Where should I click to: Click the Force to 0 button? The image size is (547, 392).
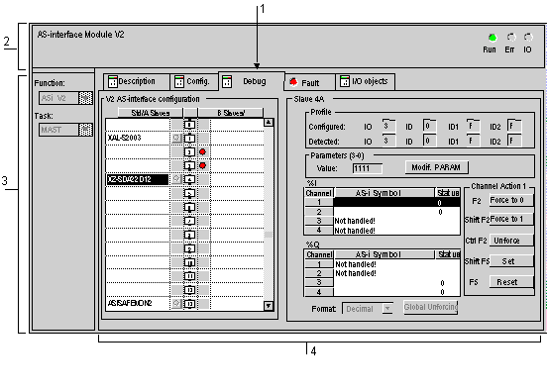tap(511, 200)
